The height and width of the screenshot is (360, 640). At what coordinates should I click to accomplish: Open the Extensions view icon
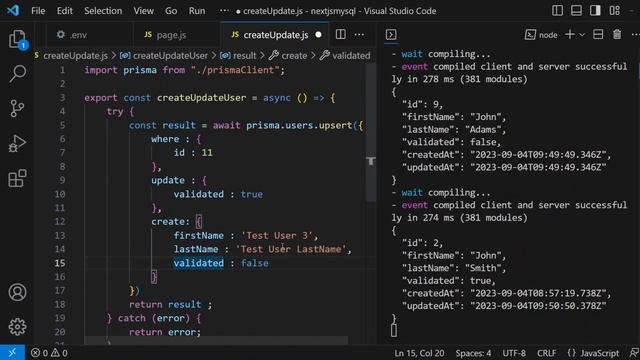click(x=17, y=178)
